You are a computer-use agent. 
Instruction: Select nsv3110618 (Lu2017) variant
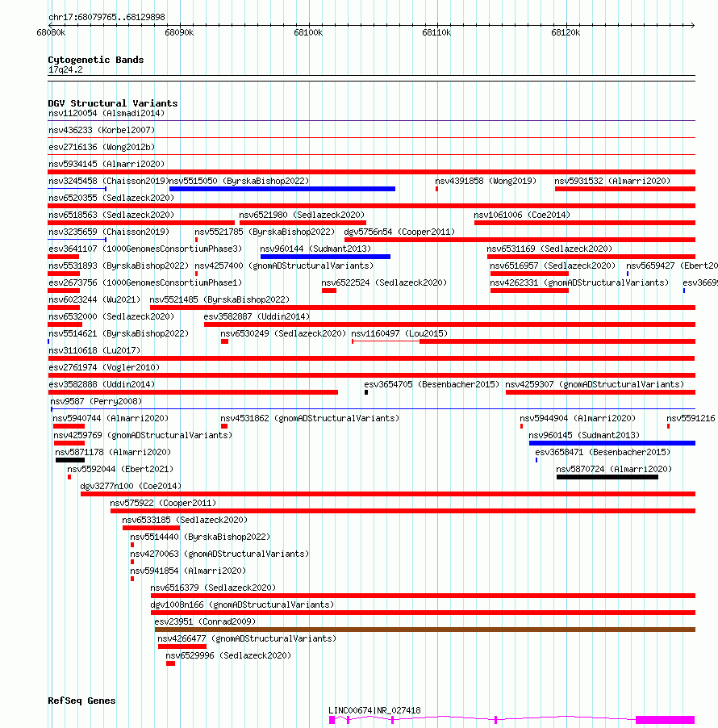[94, 350]
